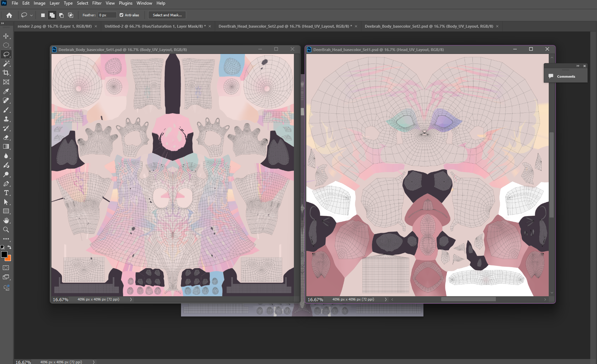Choose the Crop tool
The width and height of the screenshot is (597, 364).
click(6, 73)
